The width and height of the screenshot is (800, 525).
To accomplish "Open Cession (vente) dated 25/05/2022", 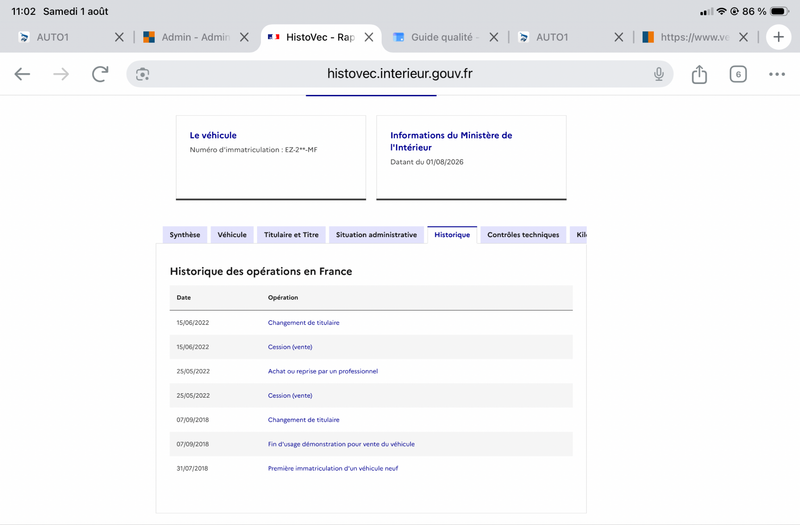I will click(x=290, y=395).
